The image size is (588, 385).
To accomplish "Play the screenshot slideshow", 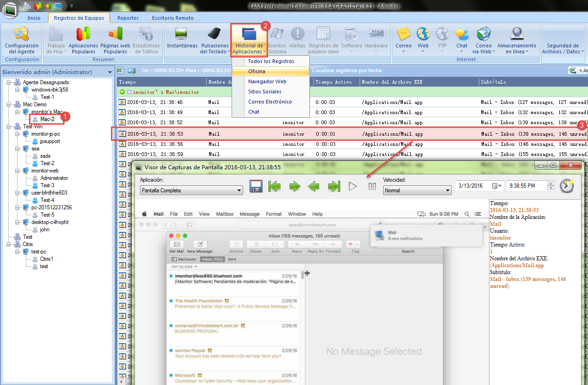I will click(x=353, y=186).
